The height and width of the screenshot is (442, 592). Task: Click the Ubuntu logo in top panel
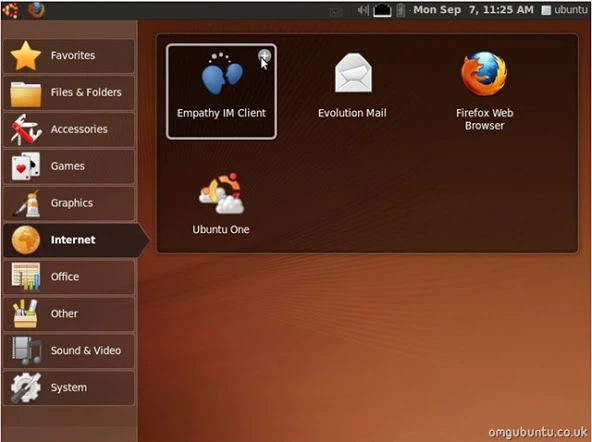[x=11, y=10]
